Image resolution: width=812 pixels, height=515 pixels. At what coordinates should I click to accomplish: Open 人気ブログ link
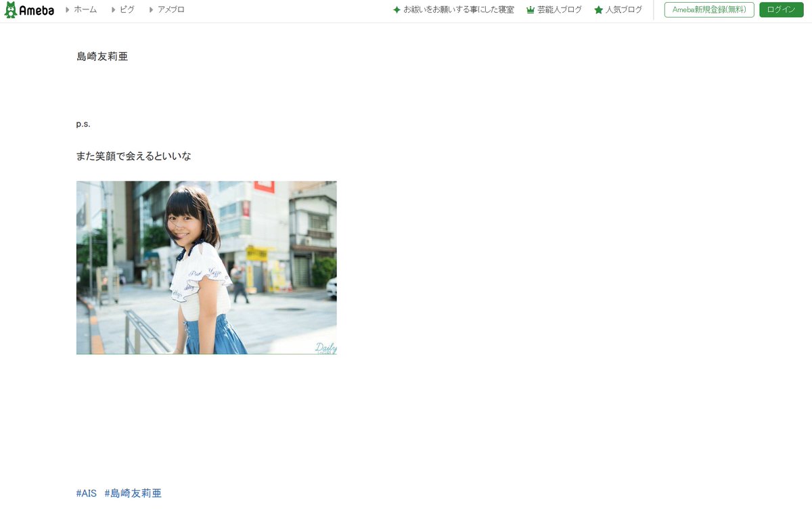point(624,10)
